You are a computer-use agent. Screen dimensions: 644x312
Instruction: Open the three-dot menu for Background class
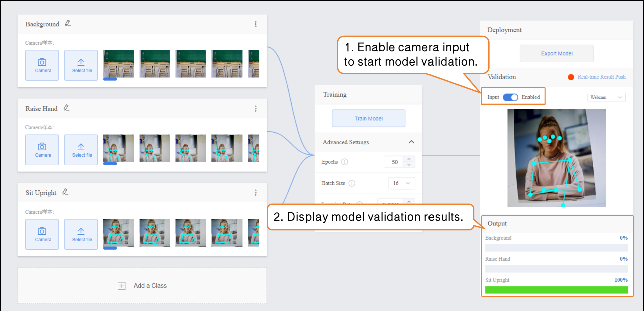tap(256, 24)
